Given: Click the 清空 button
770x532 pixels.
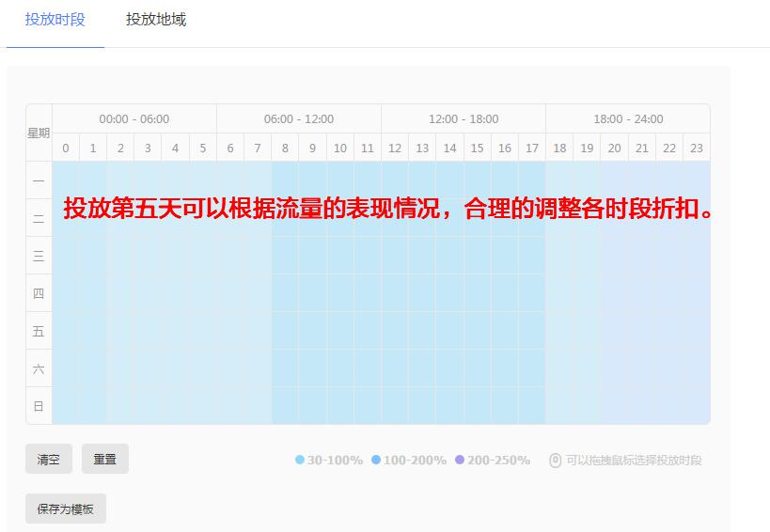Looking at the screenshot, I should tap(49, 459).
